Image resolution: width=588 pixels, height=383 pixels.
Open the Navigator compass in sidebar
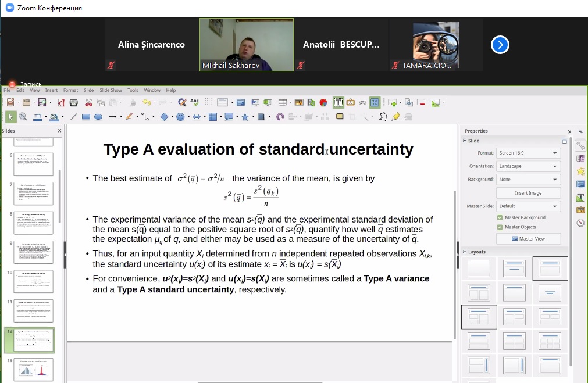pos(580,223)
